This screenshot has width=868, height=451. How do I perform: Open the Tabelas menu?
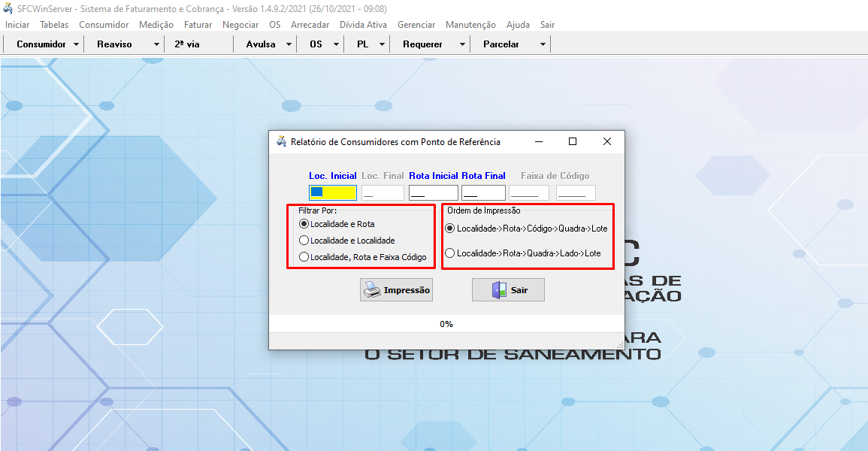54,25
